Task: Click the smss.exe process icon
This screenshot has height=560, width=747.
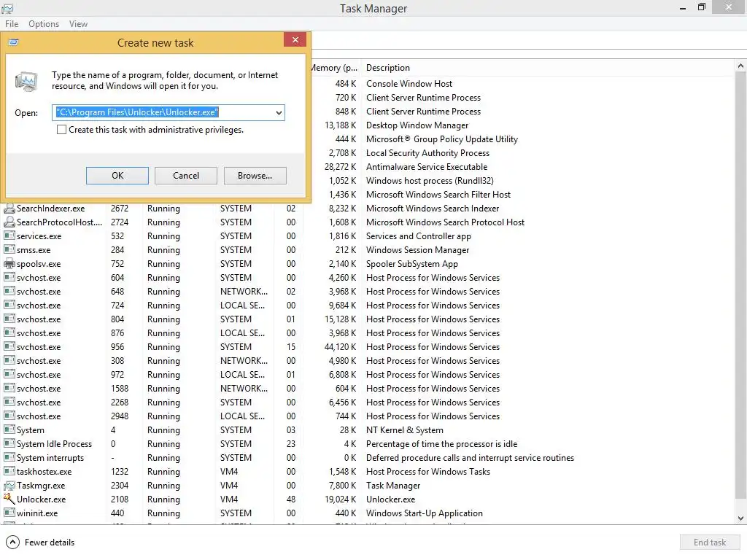Action: 9,249
